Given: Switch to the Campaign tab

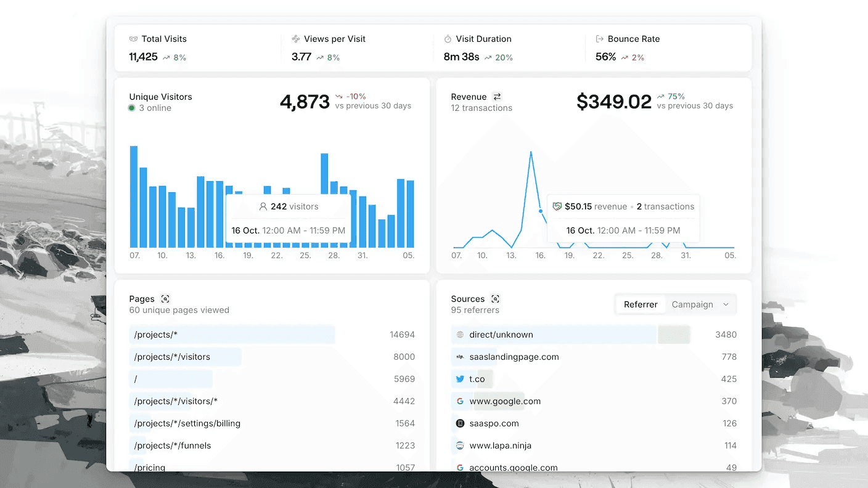Looking at the screenshot, I should (692, 304).
